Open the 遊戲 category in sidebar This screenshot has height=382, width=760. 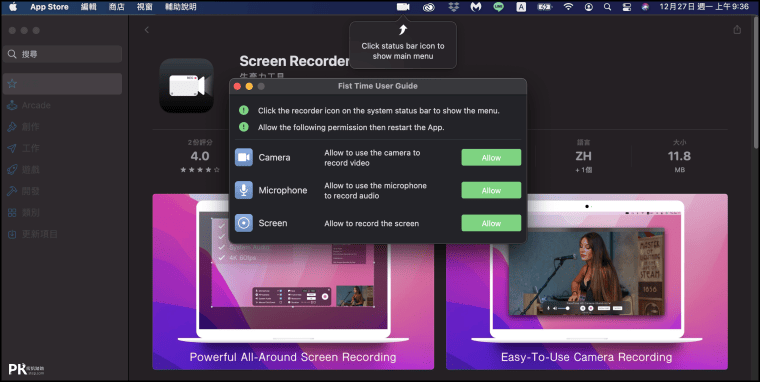[x=63, y=170]
